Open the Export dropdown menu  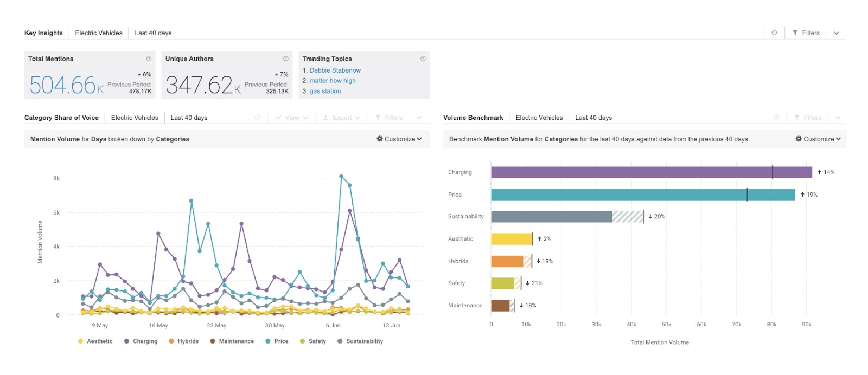(x=342, y=118)
